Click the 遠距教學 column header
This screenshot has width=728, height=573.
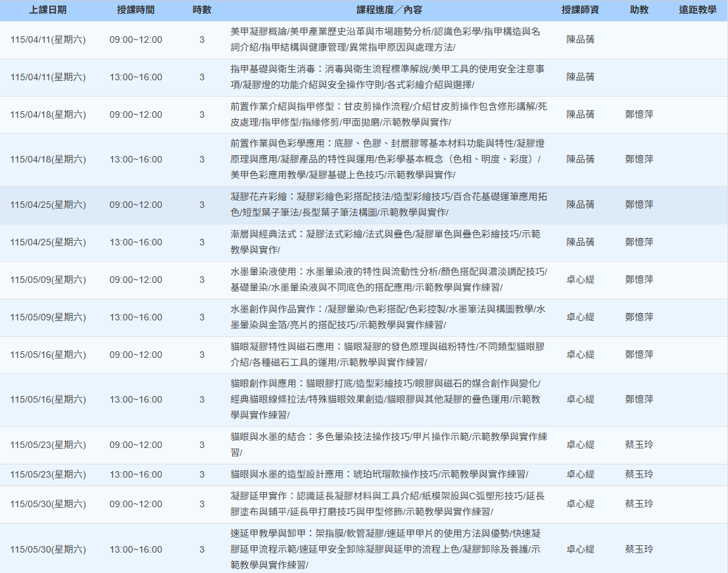click(697, 11)
